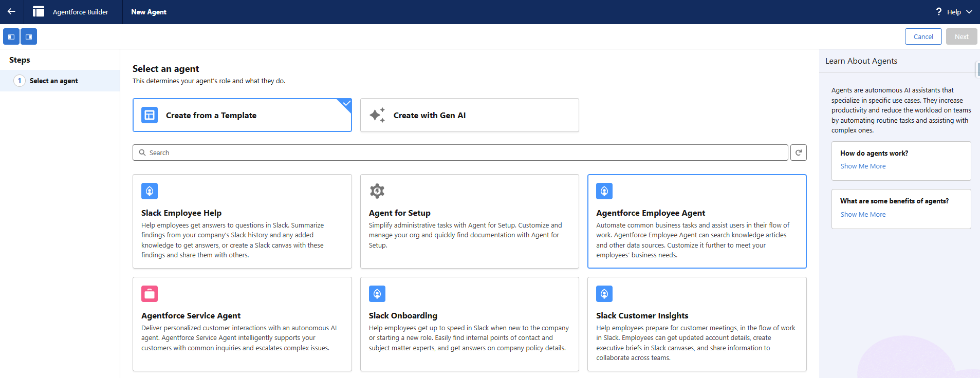Open the Help dropdown menu
Viewport: 980px width, 378px height.
[x=954, y=12]
